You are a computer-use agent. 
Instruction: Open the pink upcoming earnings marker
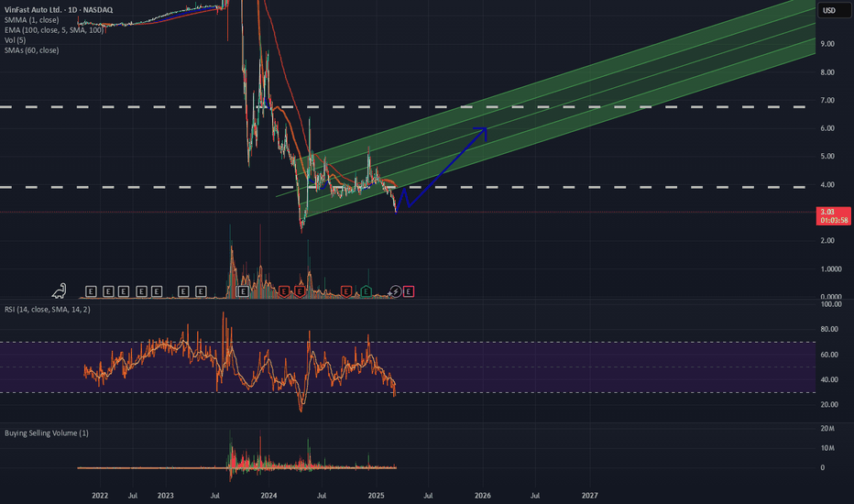point(409,291)
